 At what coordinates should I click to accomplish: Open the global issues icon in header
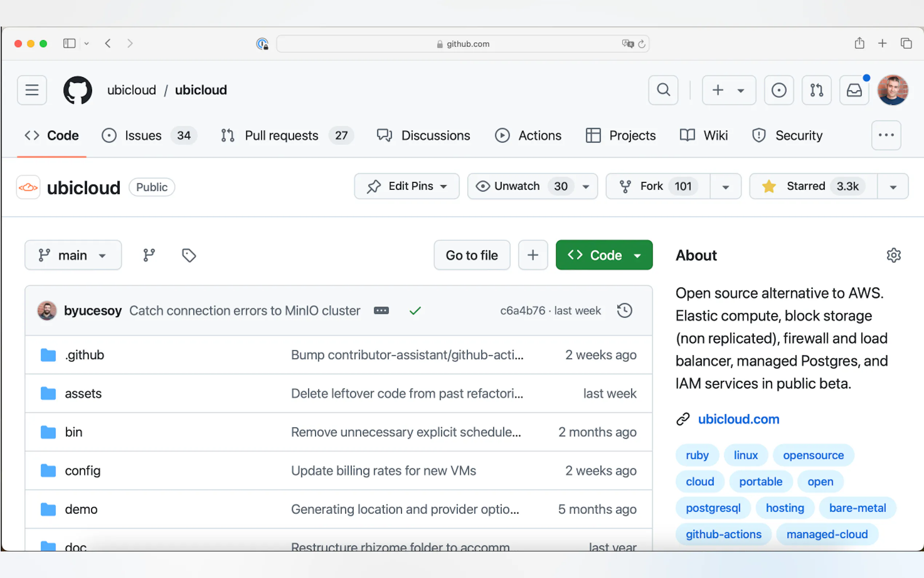pyautogui.click(x=778, y=90)
